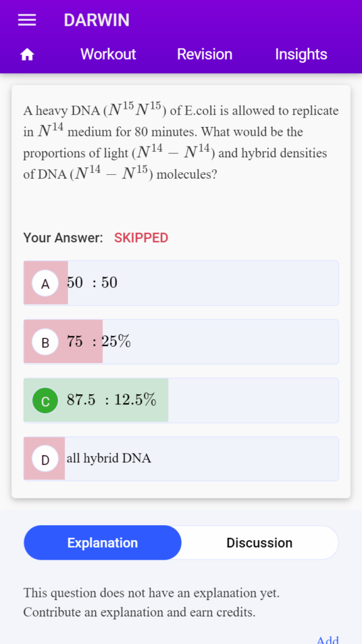Click the pink response bar in option B
The height and width of the screenshot is (644, 362).
[63, 341]
